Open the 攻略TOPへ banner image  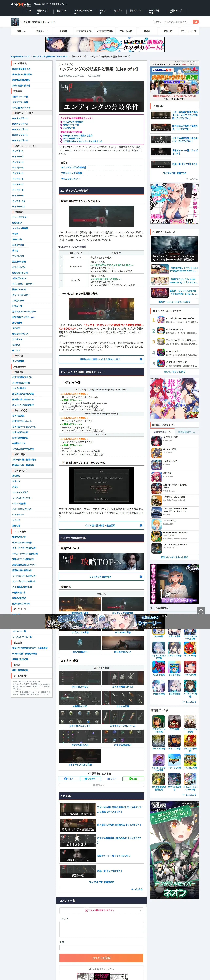101,561
